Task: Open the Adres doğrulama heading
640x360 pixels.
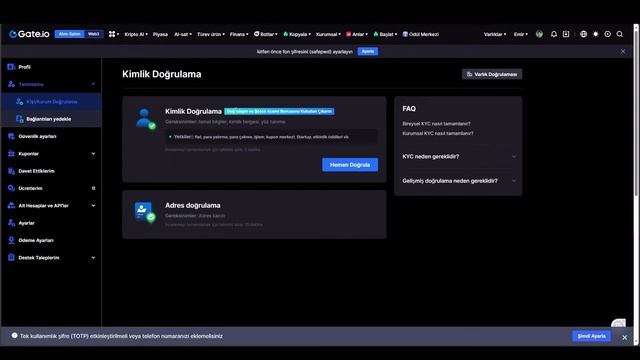Action: click(x=193, y=205)
